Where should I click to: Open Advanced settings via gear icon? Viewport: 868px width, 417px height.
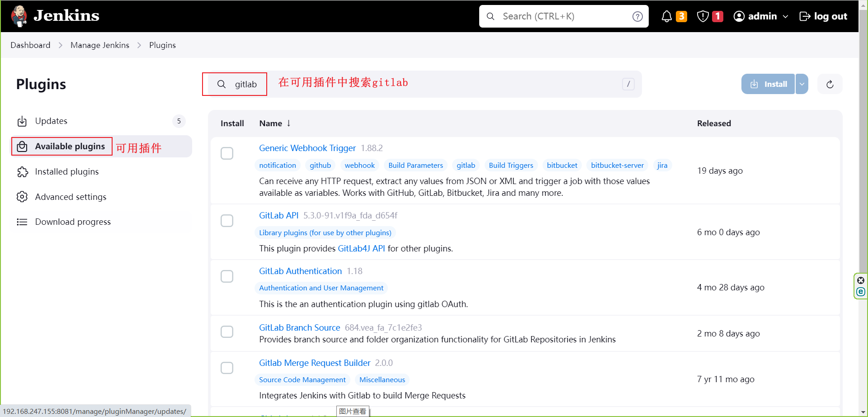click(23, 197)
